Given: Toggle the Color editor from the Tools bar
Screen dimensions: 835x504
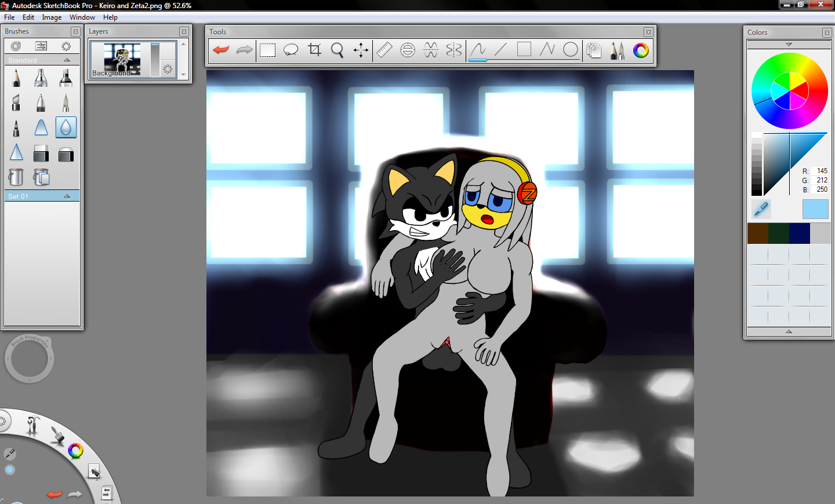Looking at the screenshot, I should click(x=641, y=50).
